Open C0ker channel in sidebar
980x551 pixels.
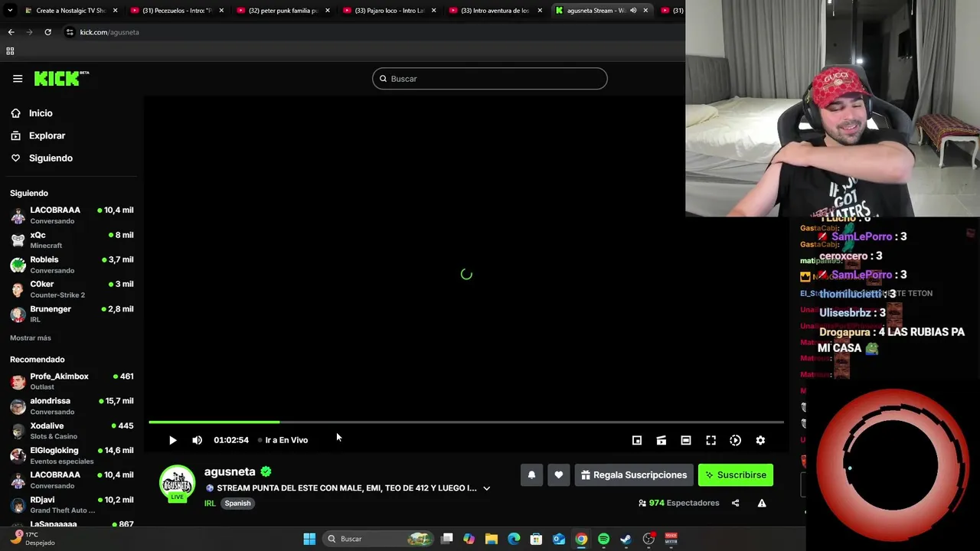pyautogui.click(x=72, y=289)
